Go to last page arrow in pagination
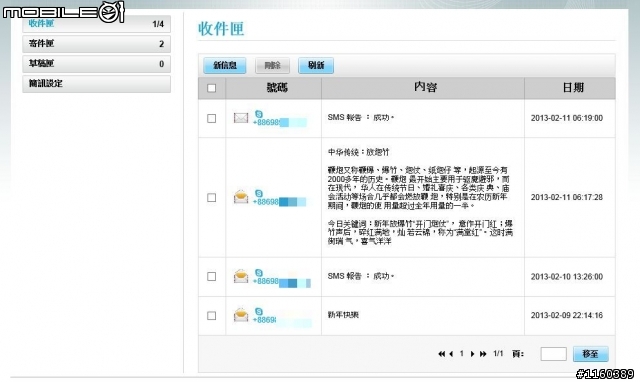Screen dimensions: 640x382 483,354
